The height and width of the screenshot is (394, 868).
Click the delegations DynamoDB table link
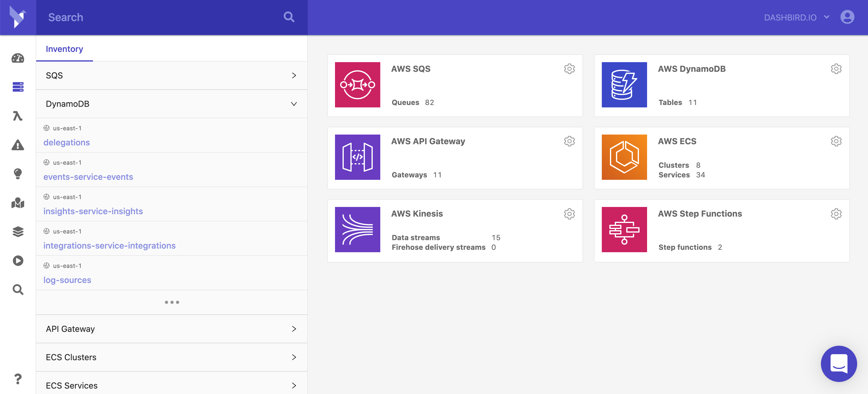[x=66, y=142]
